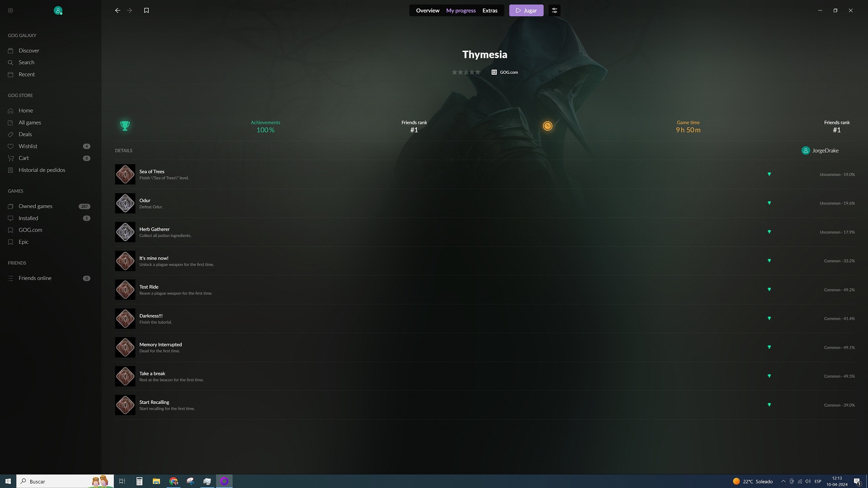Open the weather widget 22°C Soleado
The image size is (868, 488).
click(753, 481)
